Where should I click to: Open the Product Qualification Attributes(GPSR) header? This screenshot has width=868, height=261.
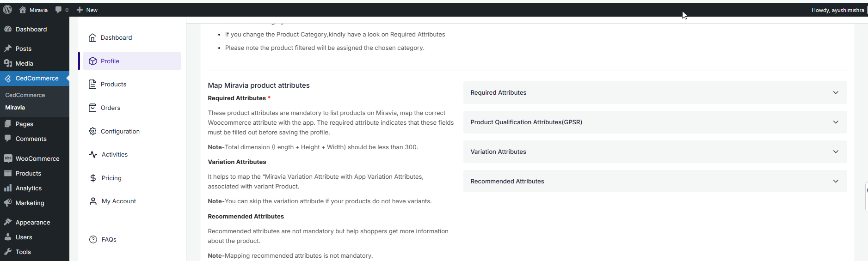coord(655,122)
